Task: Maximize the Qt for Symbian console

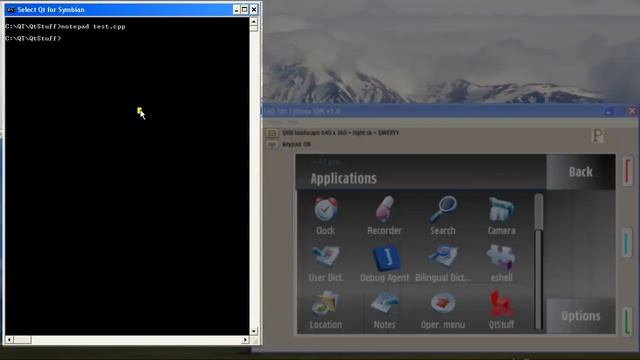Action: 244,9
